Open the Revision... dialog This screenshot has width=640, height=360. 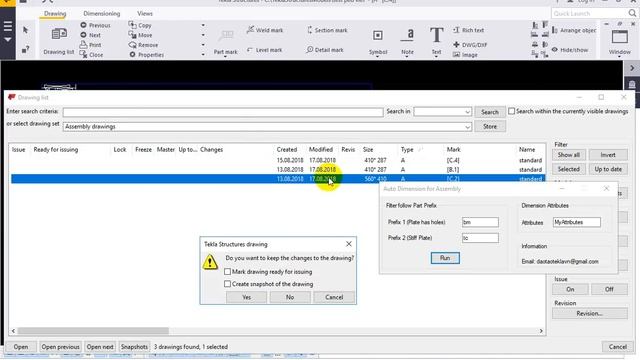[x=590, y=313]
